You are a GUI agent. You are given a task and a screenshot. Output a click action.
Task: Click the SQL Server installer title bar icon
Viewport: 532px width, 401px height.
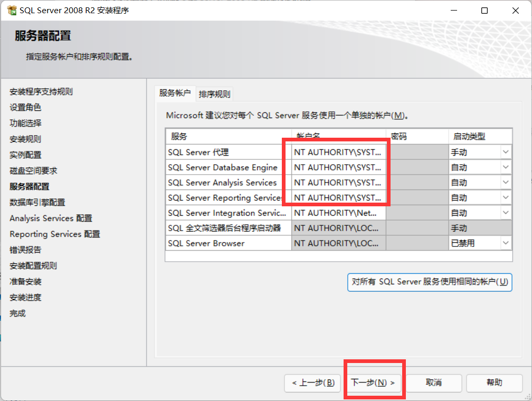click(x=11, y=11)
